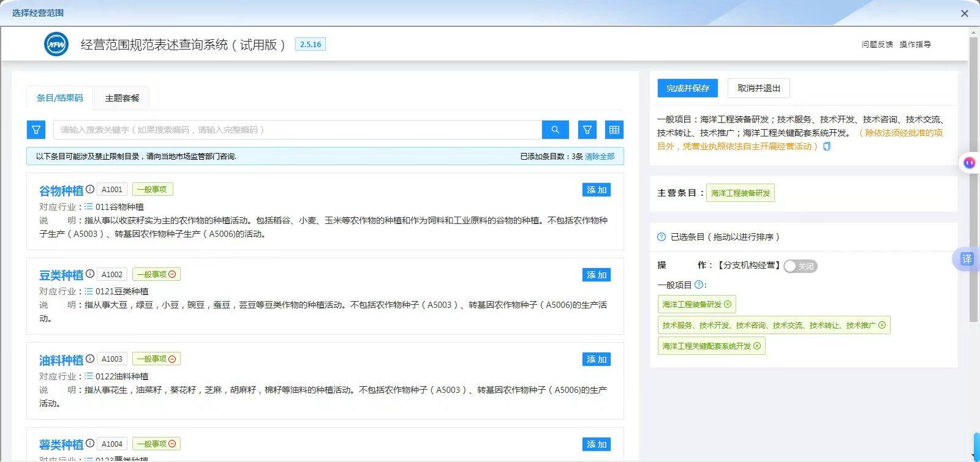Toggle the 分支机构经营 switch

pyautogui.click(x=800, y=266)
